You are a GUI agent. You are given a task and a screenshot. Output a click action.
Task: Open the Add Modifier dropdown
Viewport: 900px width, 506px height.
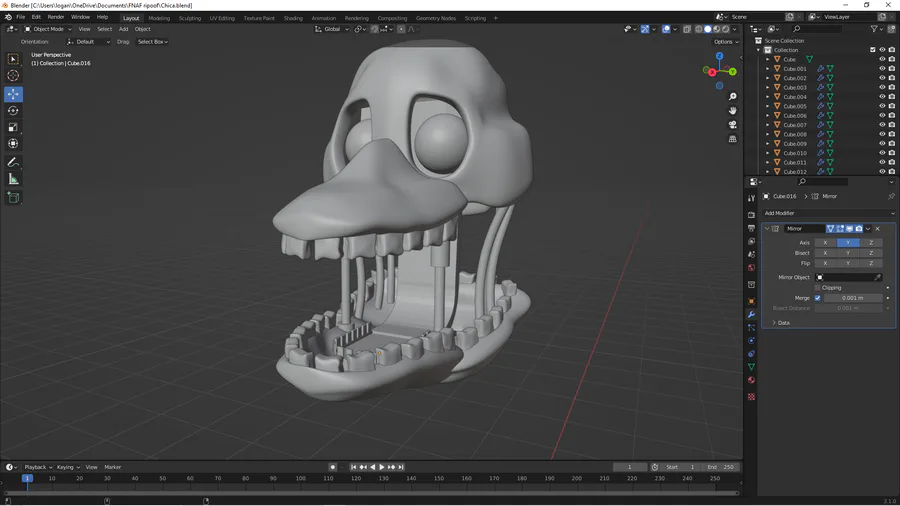(828, 213)
